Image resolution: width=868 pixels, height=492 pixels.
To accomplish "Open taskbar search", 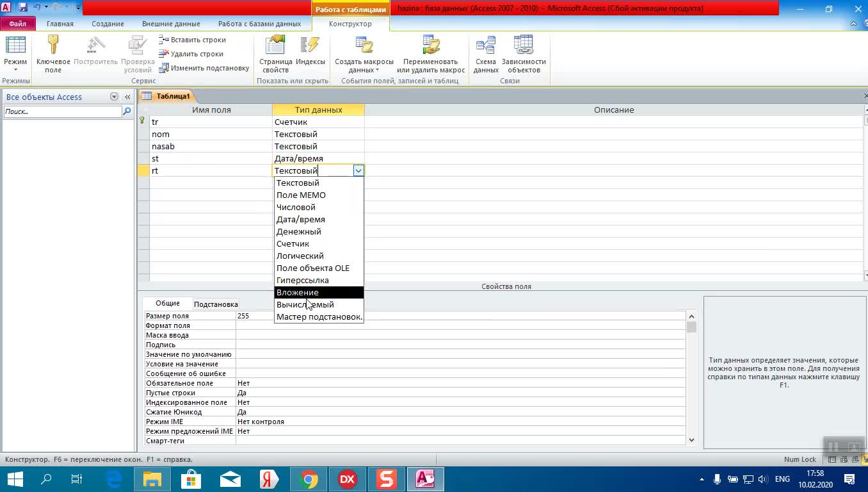I will point(46,479).
